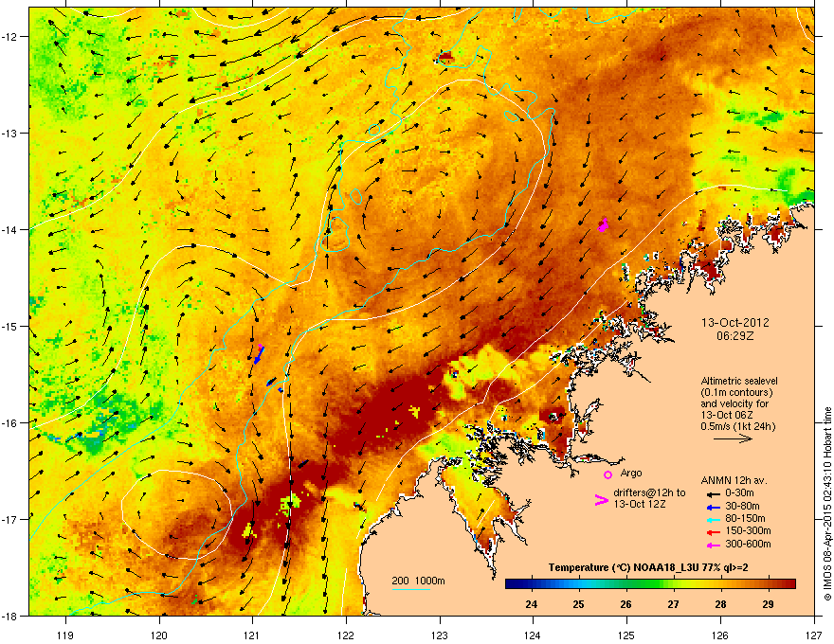Click the '300-600m' depth label
Screen dimensions: 834x644
click(748, 545)
